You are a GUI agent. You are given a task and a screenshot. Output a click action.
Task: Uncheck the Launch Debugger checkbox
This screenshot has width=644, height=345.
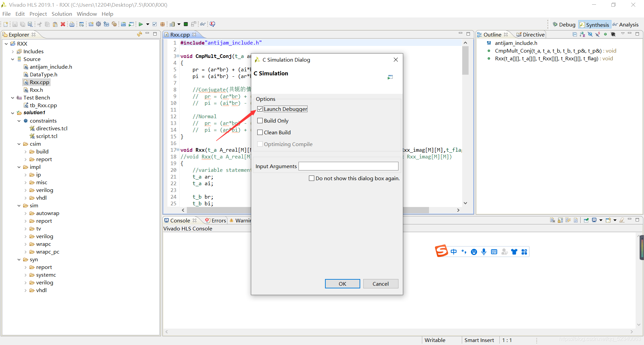pos(260,109)
